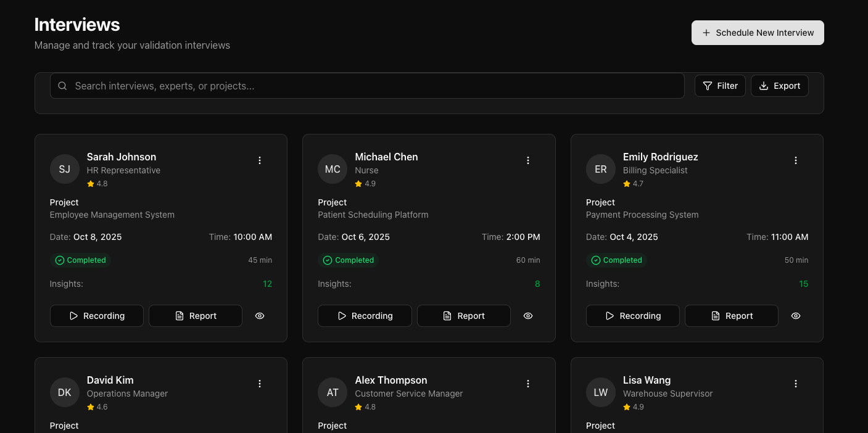Click Emily Rodriguez's Completed status badge
The width and height of the screenshot is (868, 433).
click(617, 260)
